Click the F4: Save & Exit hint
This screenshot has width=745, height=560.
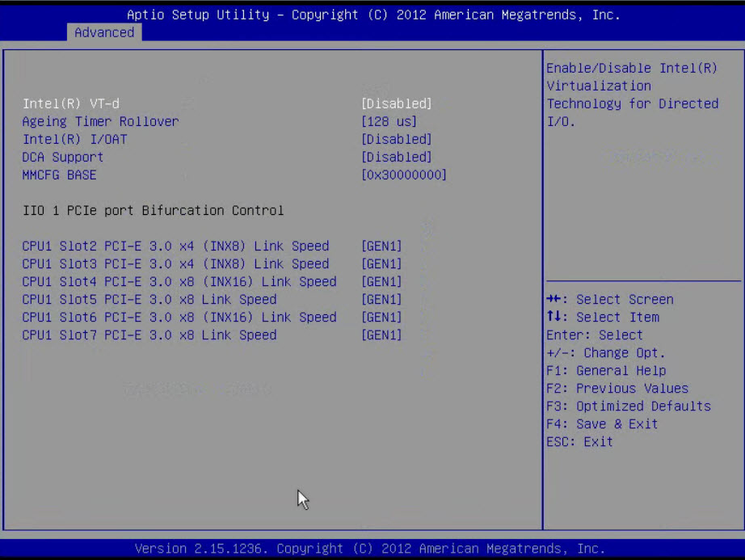click(602, 424)
